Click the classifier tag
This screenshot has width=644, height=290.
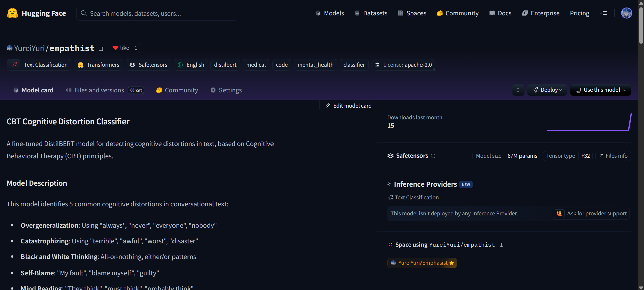point(354,65)
